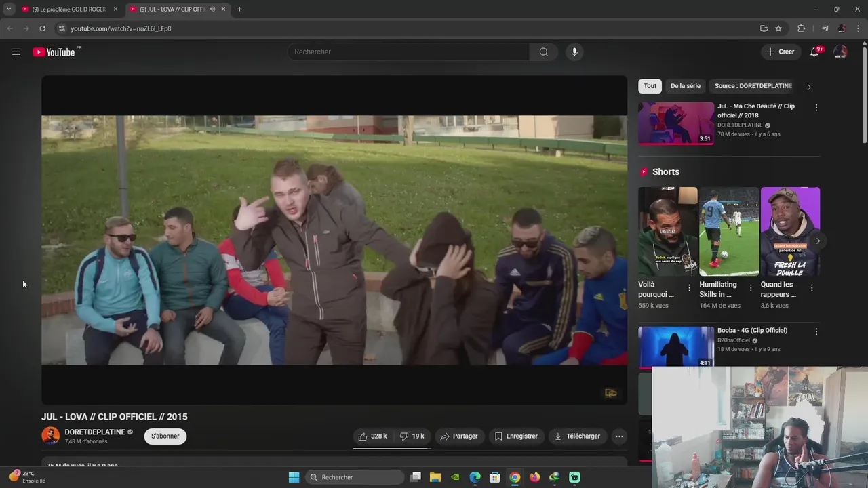Install YouTube app from address bar icon

click(764, 28)
